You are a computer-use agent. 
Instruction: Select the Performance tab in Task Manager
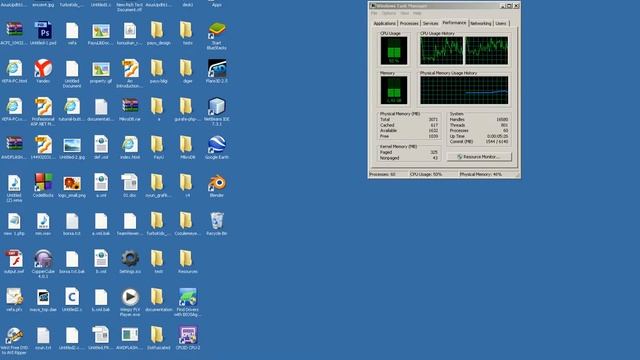point(454,23)
